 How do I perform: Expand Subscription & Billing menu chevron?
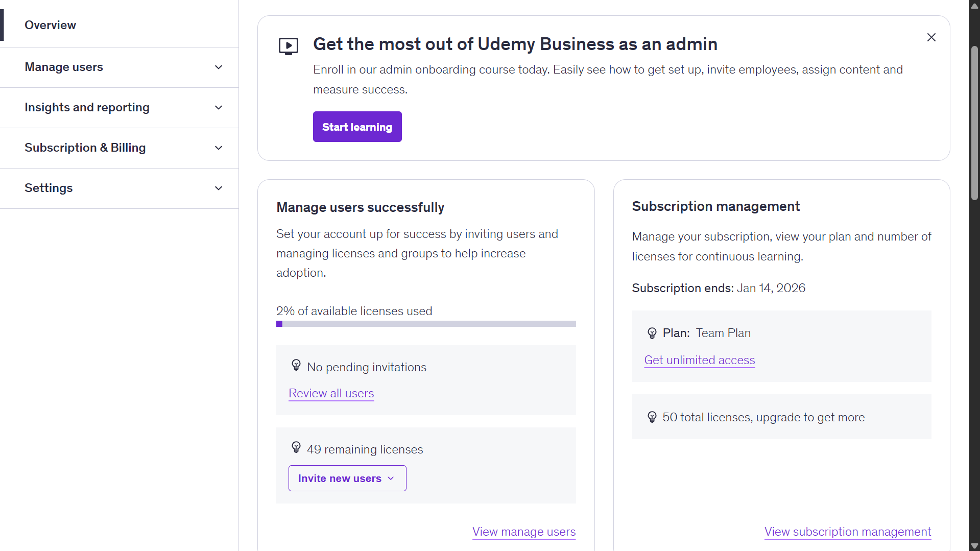[x=219, y=148]
